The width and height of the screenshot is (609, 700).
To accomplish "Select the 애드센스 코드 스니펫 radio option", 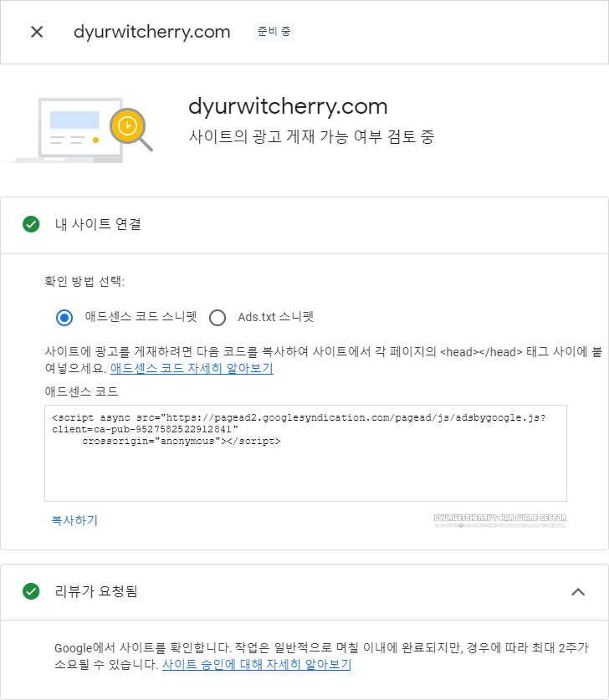I will (64, 318).
